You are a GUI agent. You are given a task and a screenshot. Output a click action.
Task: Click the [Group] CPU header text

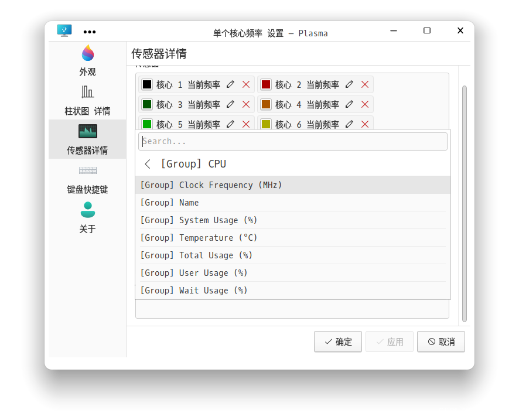click(194, 164)
